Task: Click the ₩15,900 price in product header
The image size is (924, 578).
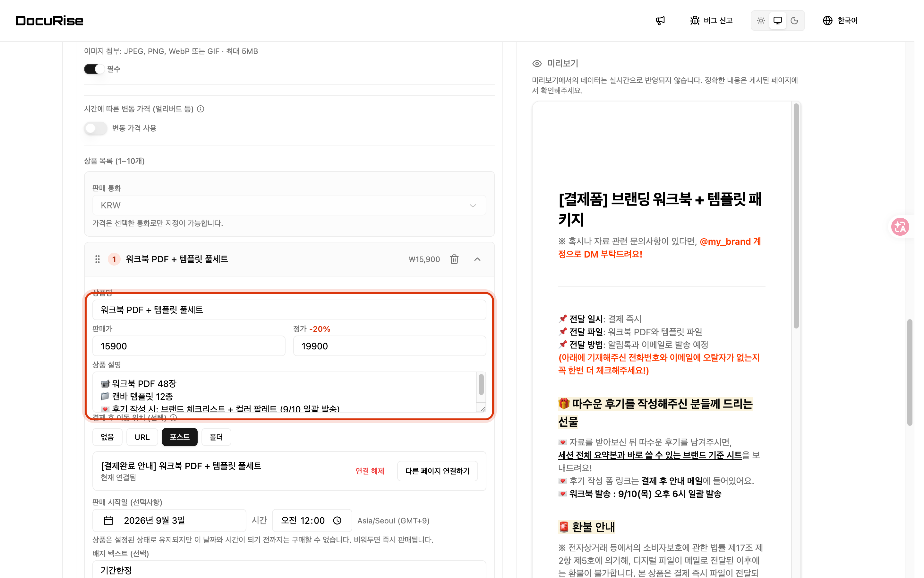Action: (424, 259)
